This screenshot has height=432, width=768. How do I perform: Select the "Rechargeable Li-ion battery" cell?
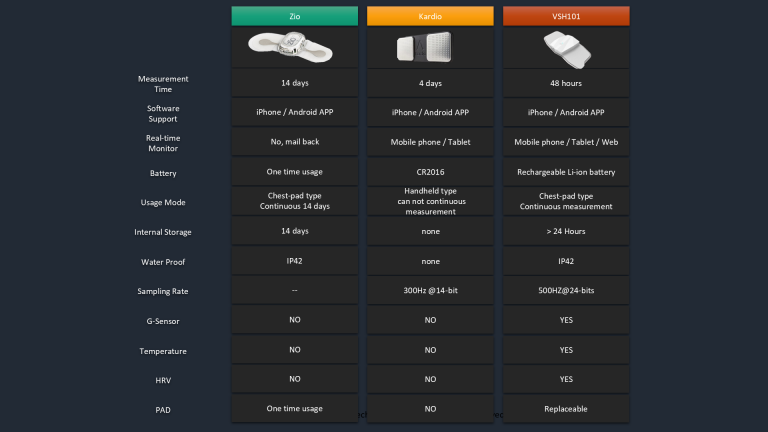click(x=565, y=172)
